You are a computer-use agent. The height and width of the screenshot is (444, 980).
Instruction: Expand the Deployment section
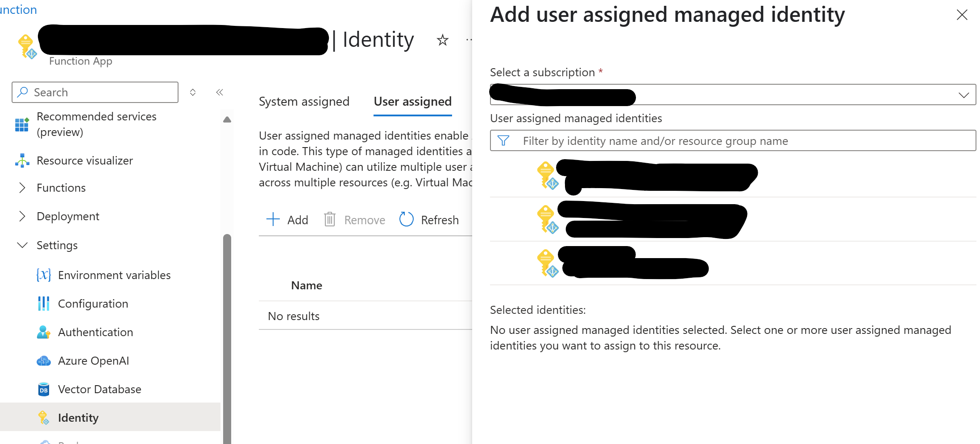(22, 216)
